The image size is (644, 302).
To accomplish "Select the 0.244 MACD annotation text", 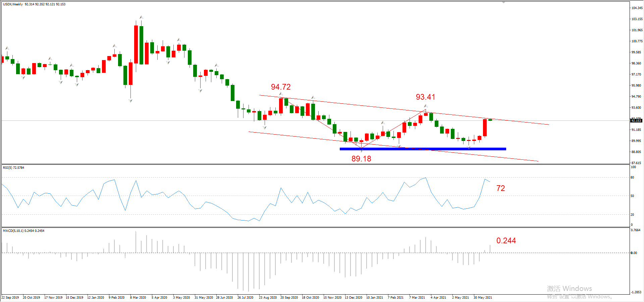I will coord(506,241).
